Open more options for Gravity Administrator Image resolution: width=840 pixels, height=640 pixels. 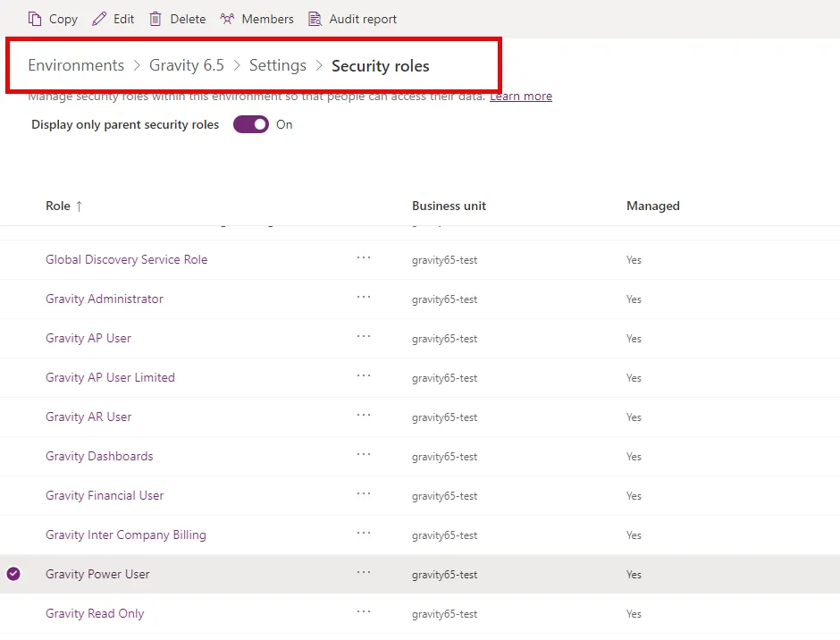pos(364,297)
